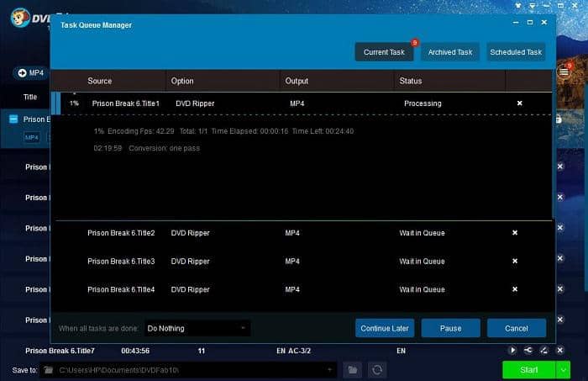Click the Processing status text

(x=423, y=103)
